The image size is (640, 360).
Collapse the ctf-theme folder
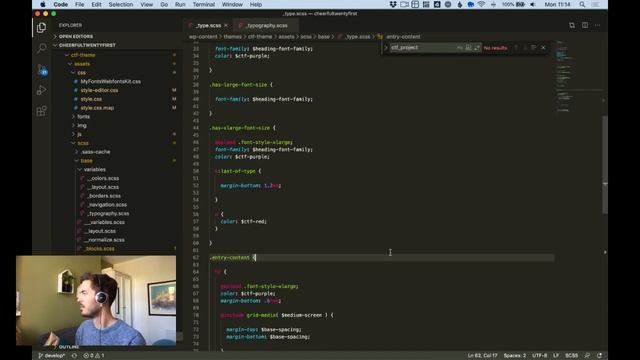point(83,55)
